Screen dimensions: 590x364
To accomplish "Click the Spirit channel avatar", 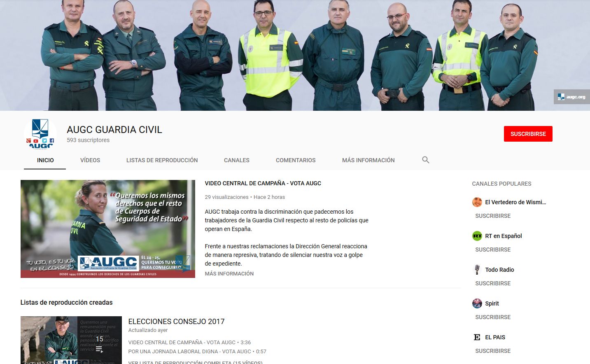I will pos(477,303).
